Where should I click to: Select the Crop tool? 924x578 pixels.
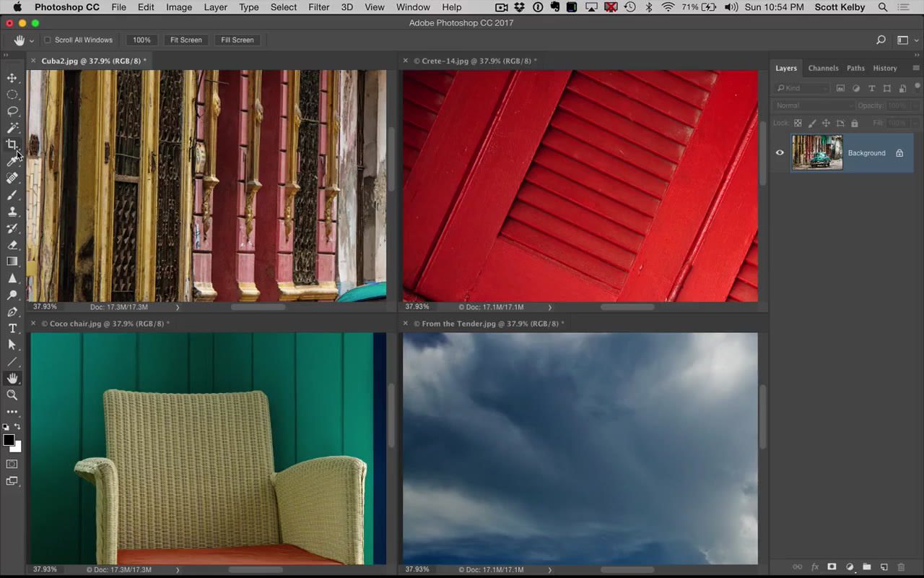(x=12, y=144)
